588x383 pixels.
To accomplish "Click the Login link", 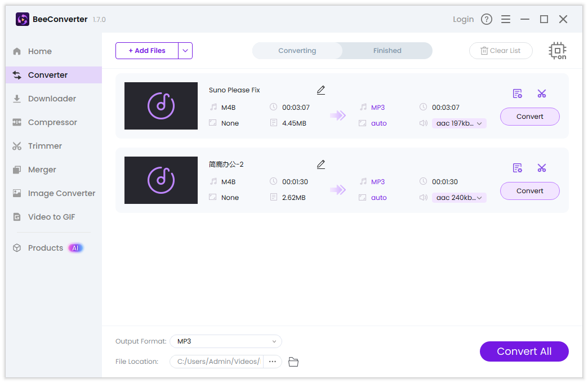I will click(463, 19).
